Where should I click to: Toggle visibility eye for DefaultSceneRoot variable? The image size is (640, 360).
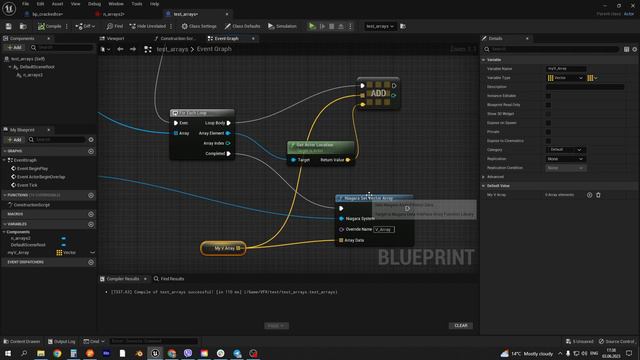(x=64, y=245)
